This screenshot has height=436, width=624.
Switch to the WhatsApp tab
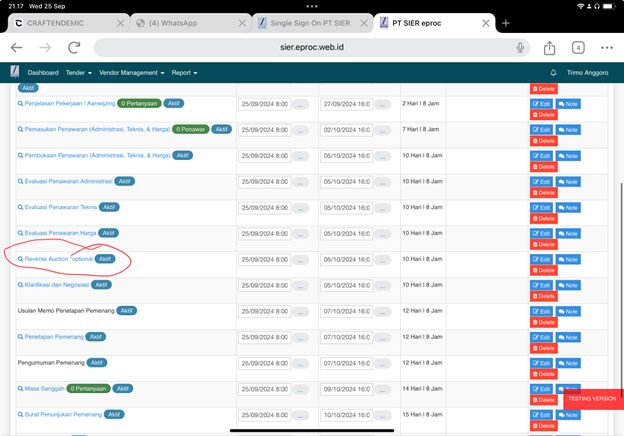pos(182,22)
